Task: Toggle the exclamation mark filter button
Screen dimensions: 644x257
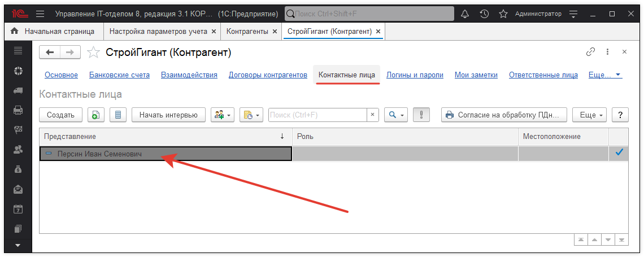Action: (x=421, y=115)
